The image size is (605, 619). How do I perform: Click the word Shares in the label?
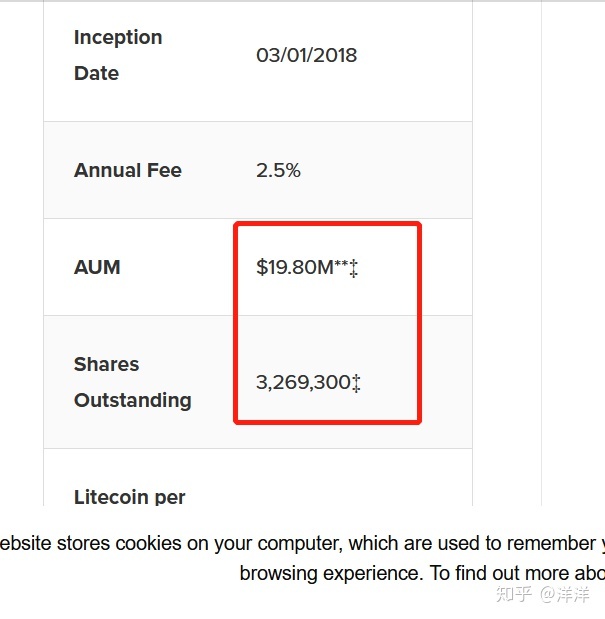click(107, 364)
